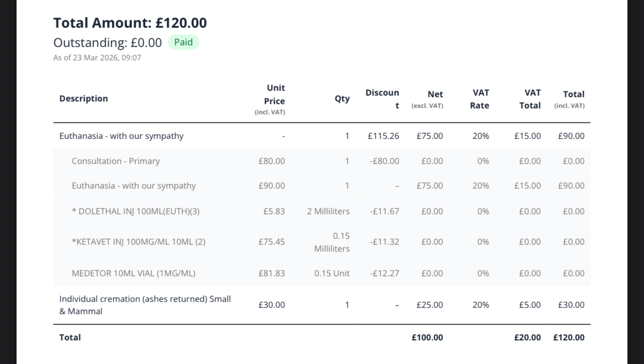Click the 'As of 23 Mar 2026' timestamp

[x=97, y=58]
